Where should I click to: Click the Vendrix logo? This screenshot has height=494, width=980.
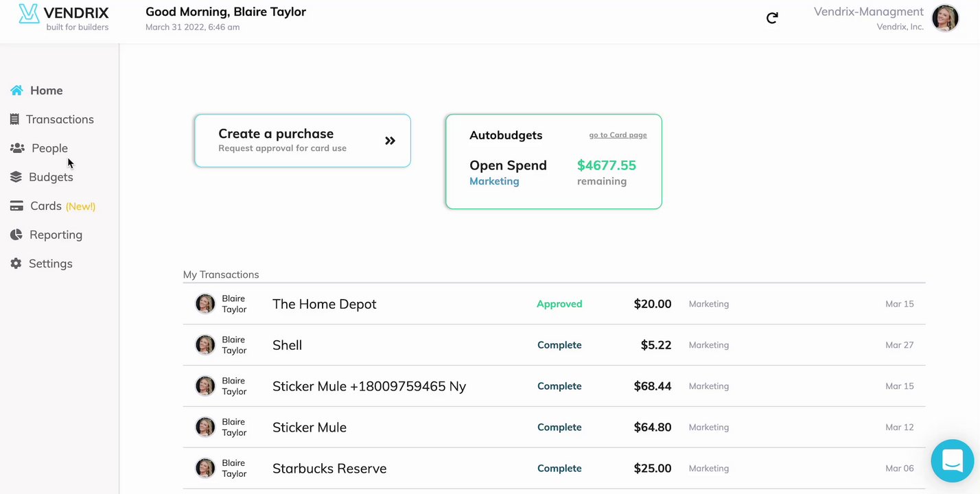[x=63, y=17]
